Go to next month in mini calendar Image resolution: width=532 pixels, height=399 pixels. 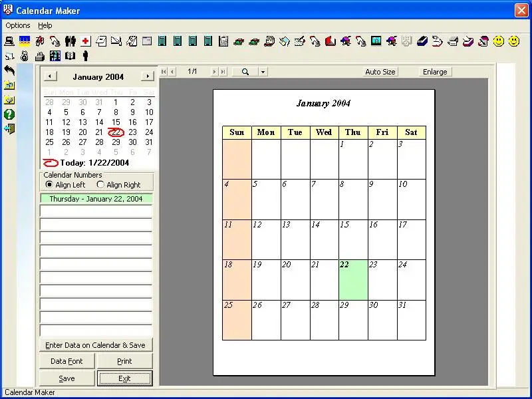[147, 76]
